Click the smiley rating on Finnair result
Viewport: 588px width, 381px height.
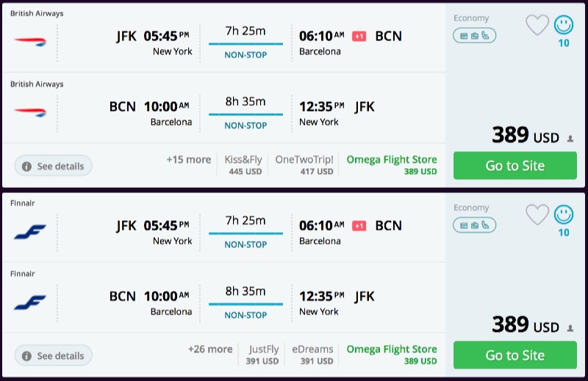click(564, 215)
